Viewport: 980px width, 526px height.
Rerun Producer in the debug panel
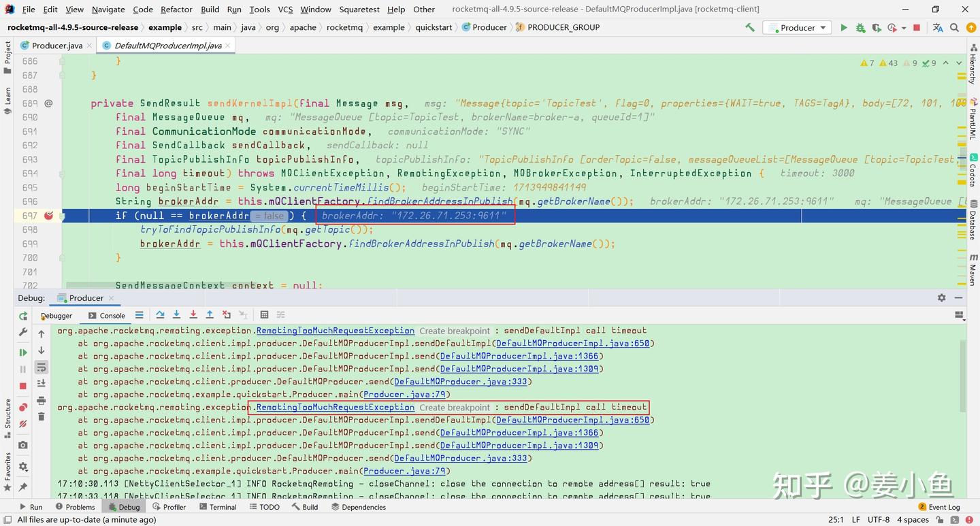click(23, 316)
